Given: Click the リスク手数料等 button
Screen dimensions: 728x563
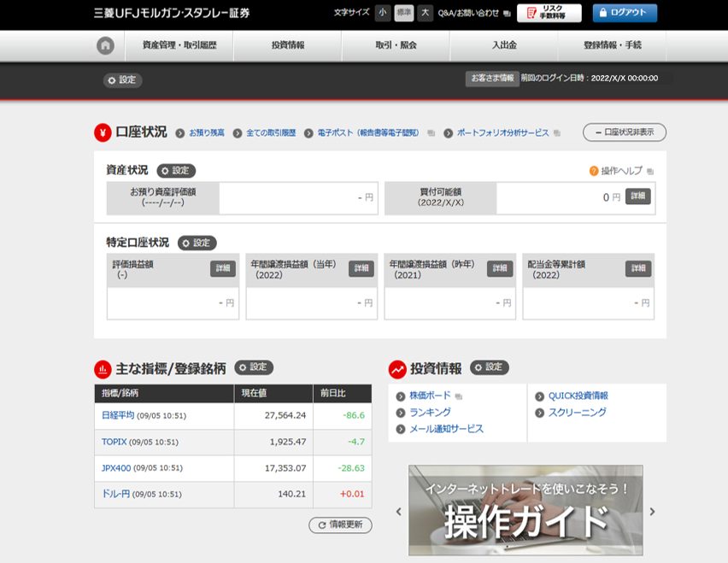Looking at the screenshot, I should pyautogui.click(x=549, y=13).
